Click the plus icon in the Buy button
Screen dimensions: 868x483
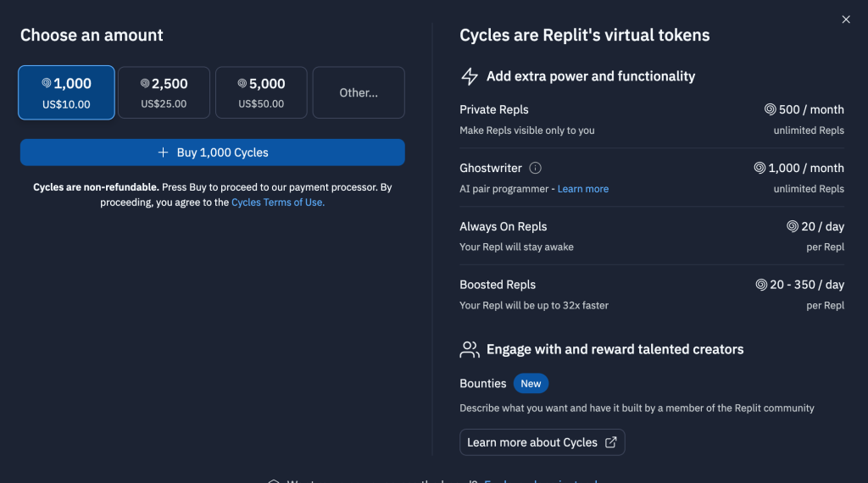click(x=163, y=153)
